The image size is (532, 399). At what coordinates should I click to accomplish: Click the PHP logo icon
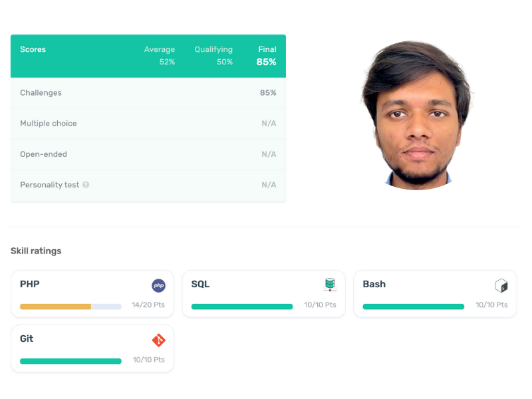coord(158,285)
